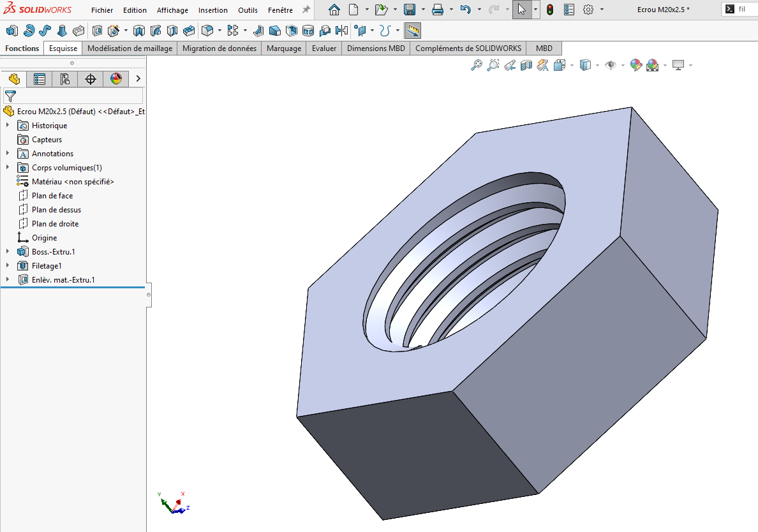Click the Mirror feature icon
Viewport: 758px width, 532px height.
coord(342,31)
